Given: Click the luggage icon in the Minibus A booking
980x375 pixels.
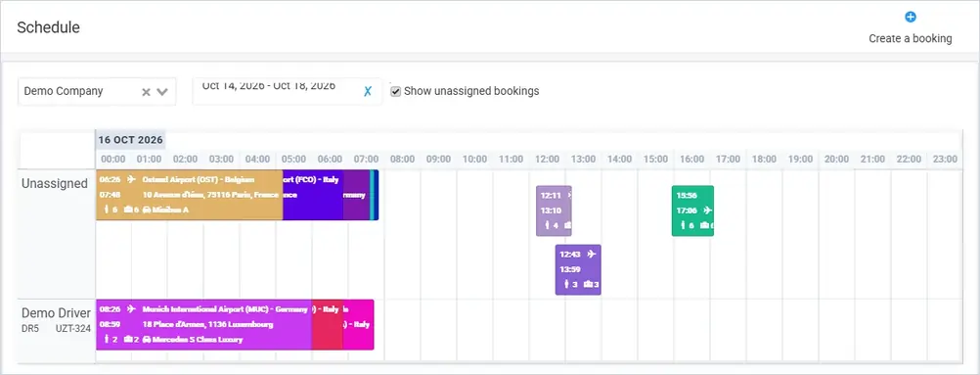Looking at the screenshot, I should 127,210.
